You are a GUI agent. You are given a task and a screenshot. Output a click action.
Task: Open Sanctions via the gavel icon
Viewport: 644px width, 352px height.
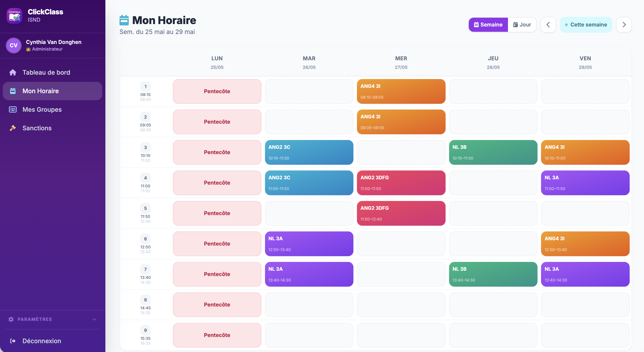[13, 128]
